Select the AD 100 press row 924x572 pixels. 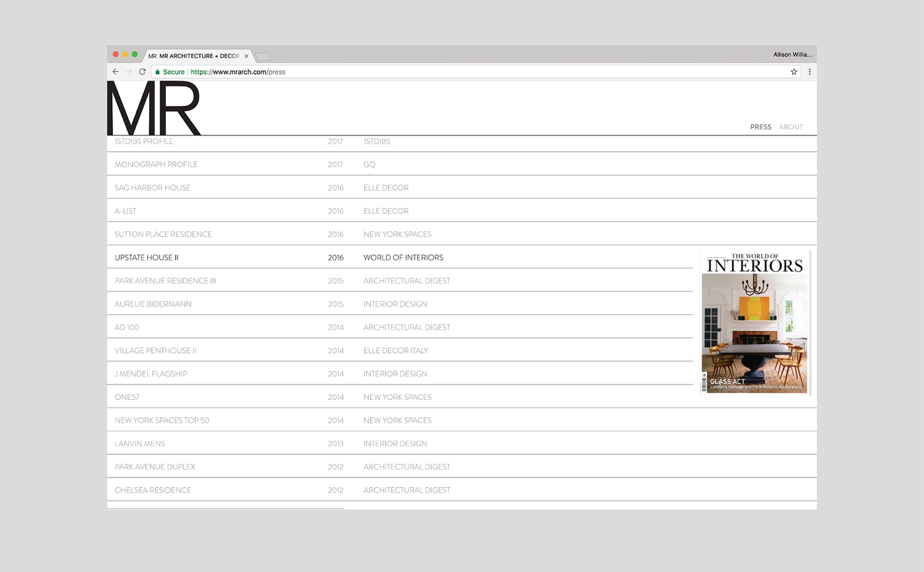tap(400, 327)
